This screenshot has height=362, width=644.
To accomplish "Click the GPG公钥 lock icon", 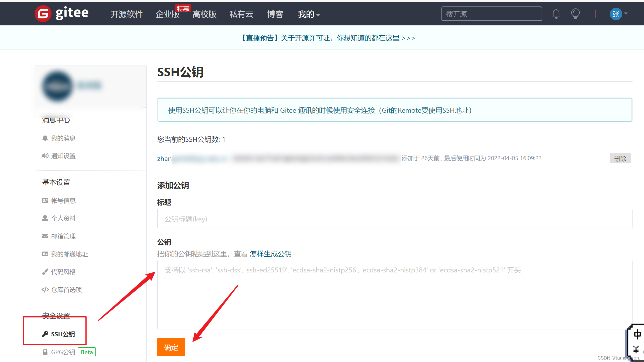I will click(x=45, y=352).
